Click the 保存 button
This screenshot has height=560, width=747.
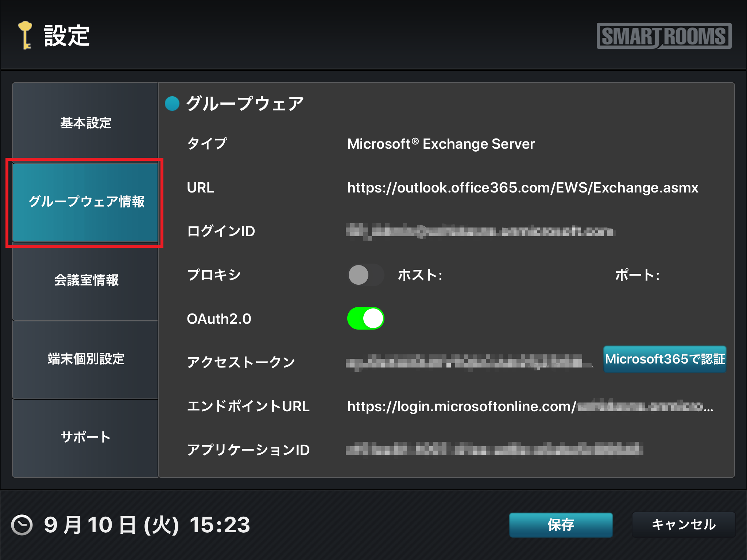561,525
